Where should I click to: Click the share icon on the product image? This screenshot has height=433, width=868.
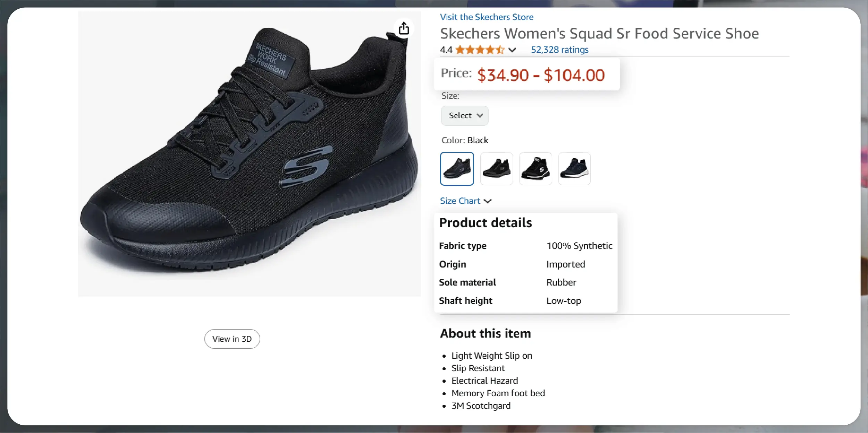click(404, 28)
